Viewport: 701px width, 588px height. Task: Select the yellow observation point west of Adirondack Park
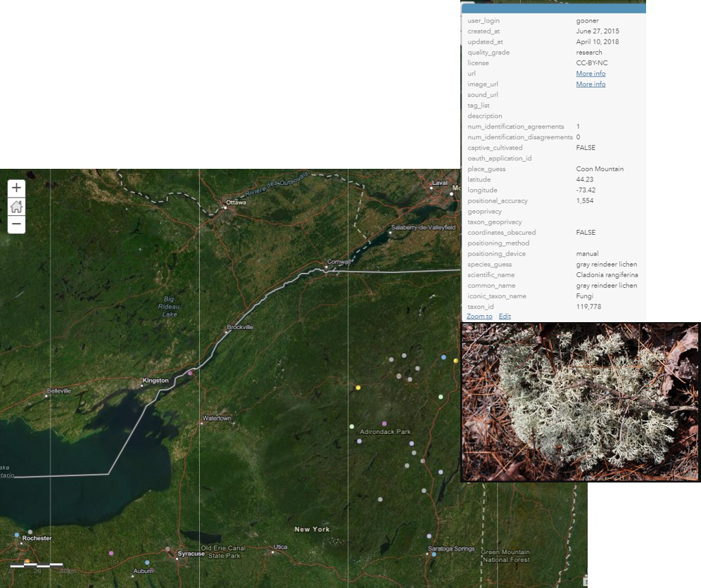click(x=358, y=388)
